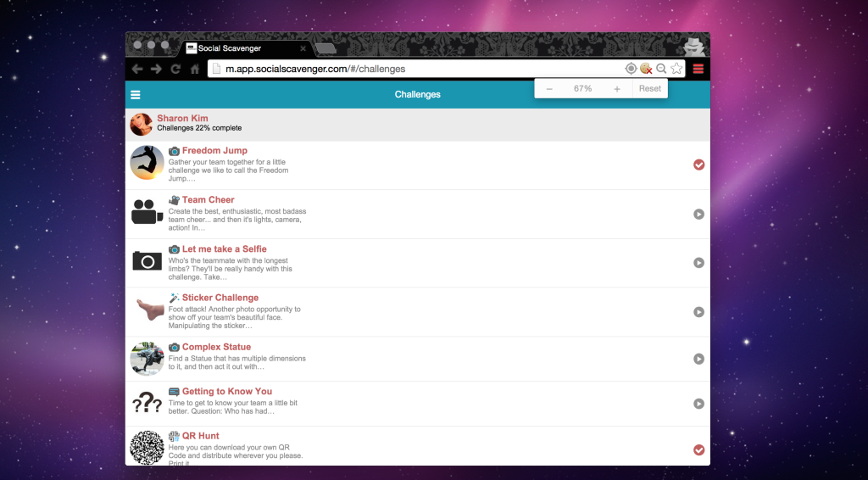Start Getting to Know You play arrow
This screenshot has width=868, height=480.
[698, 405]
